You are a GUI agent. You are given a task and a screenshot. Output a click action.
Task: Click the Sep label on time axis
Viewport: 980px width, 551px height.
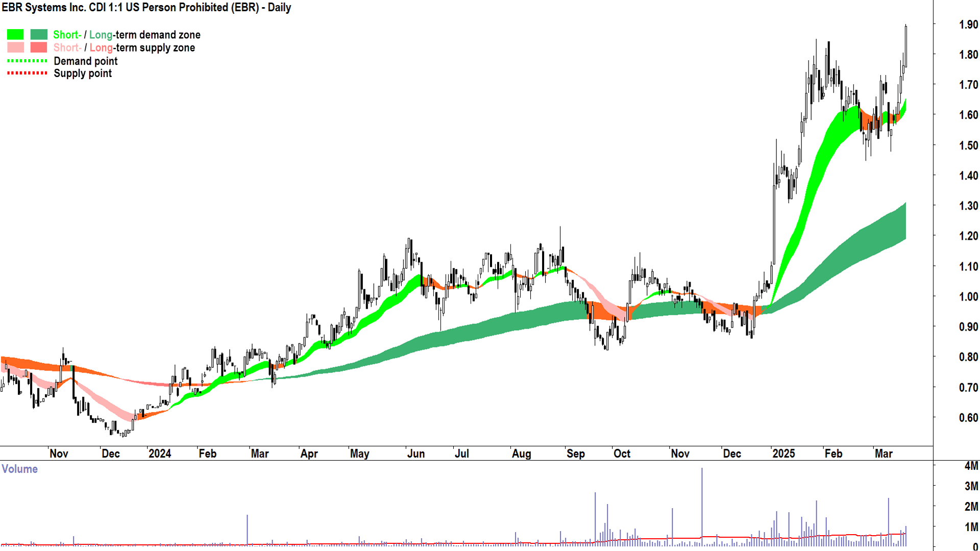tap(575, 454)
